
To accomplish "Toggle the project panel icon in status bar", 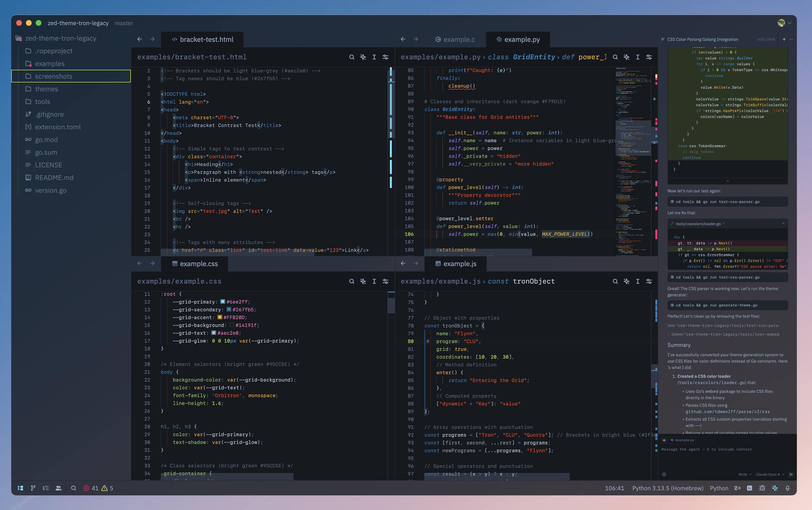I will click(x=20, y=488).
